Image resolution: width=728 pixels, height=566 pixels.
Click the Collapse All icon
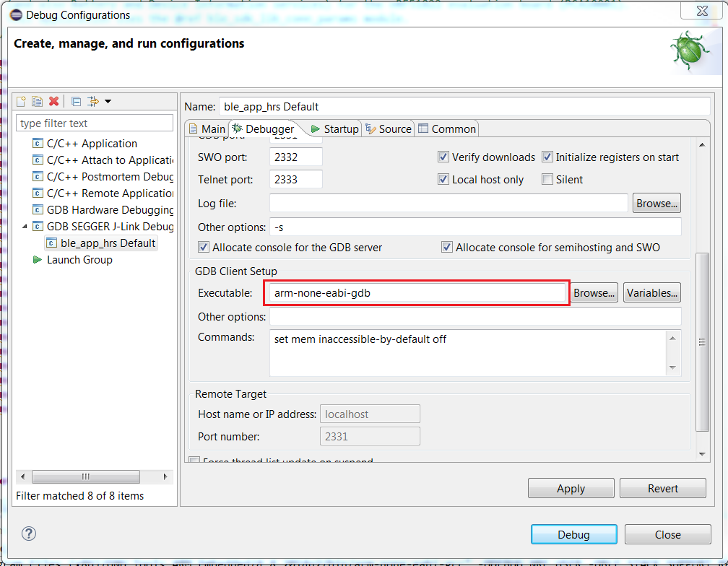(77, 102)
